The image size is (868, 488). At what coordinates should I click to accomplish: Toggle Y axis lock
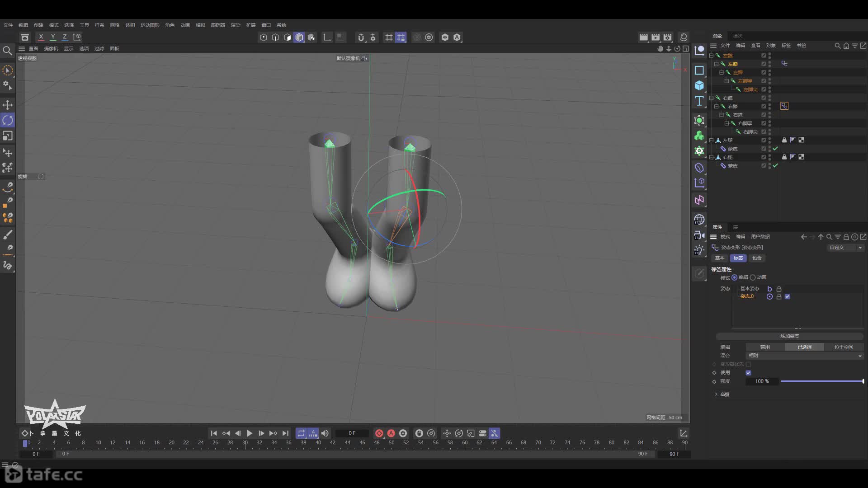coord(53,37)
